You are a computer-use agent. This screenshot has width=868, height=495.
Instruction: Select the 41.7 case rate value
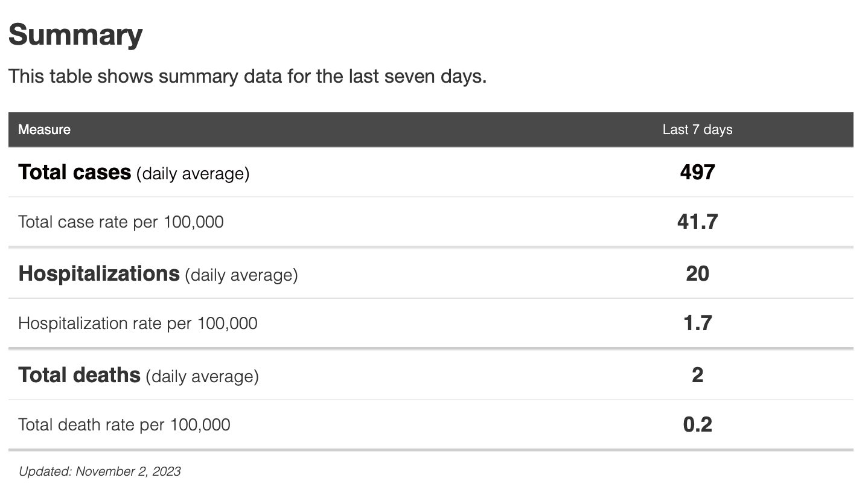click(x=697, y=222)
